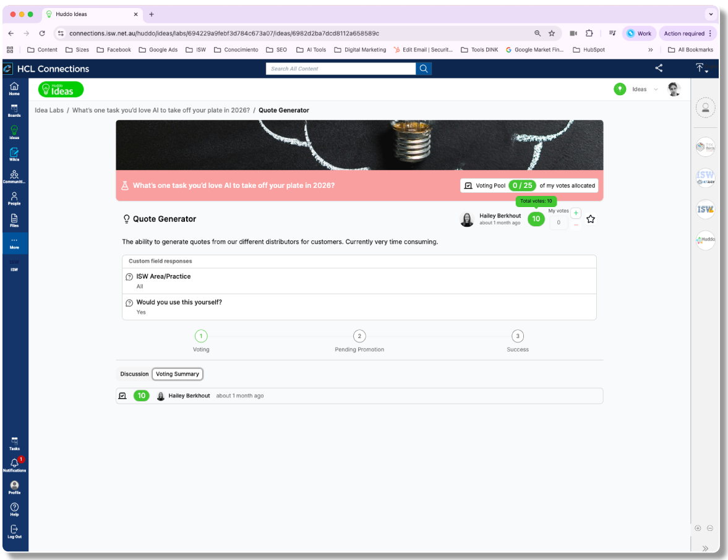Click the ISW Area/Practice help icon
728x560 pixels.
[x=129, y=277]
